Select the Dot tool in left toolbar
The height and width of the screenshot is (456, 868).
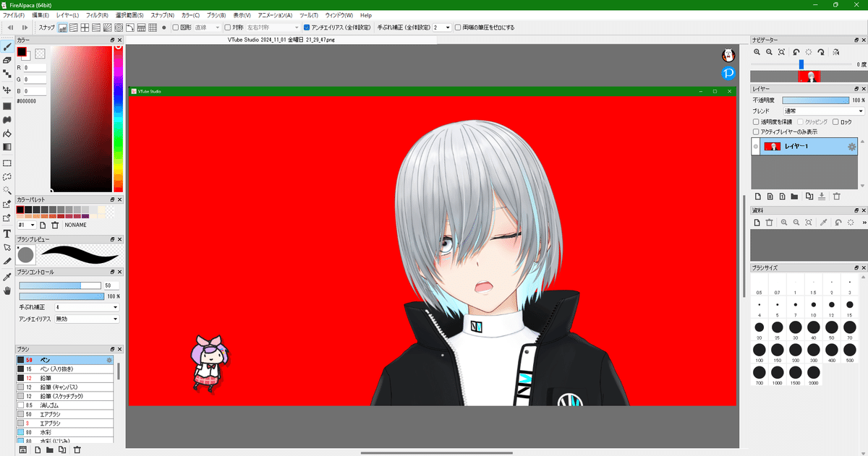coord(7,74)
